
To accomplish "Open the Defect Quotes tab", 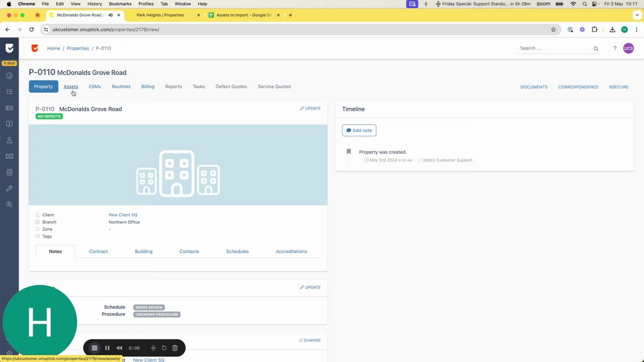I will (231, 86).
